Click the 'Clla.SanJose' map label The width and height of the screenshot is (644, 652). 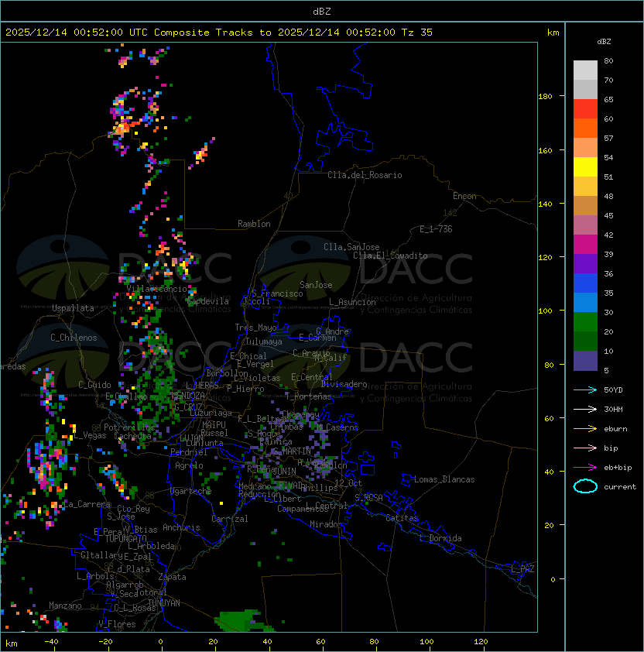pyautogui.click(x=351, y=247)
